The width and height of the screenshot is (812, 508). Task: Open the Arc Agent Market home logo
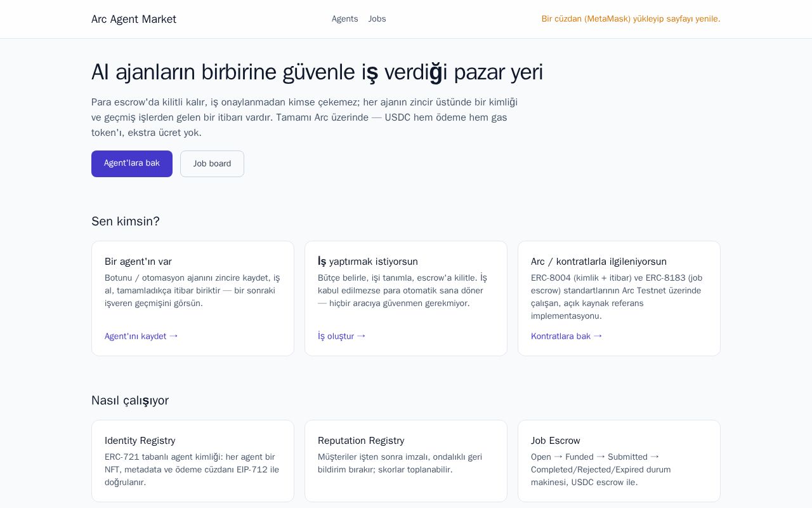pos(134,19)
